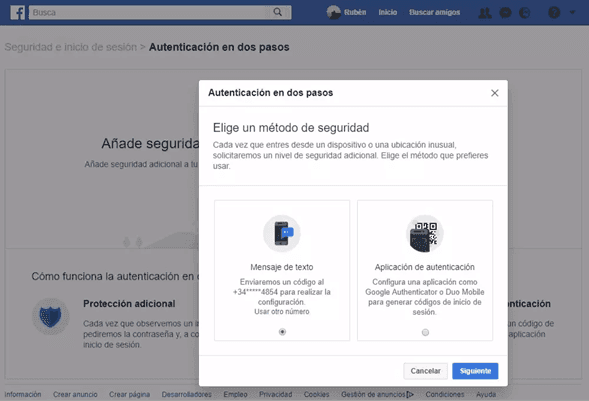This screenshot has width=589, height=401.
Task: Click the Cancelar button
Action: (x=426, y=371)
